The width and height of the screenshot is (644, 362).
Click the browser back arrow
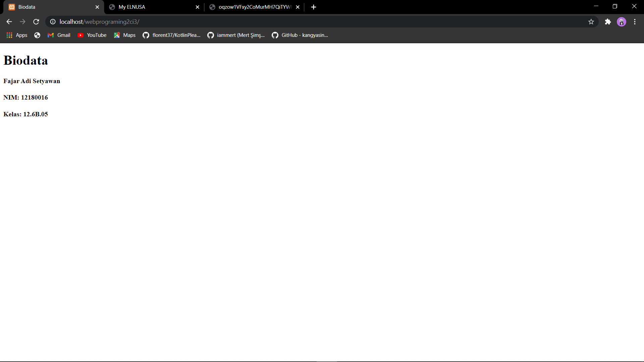[x=9, y=22]
